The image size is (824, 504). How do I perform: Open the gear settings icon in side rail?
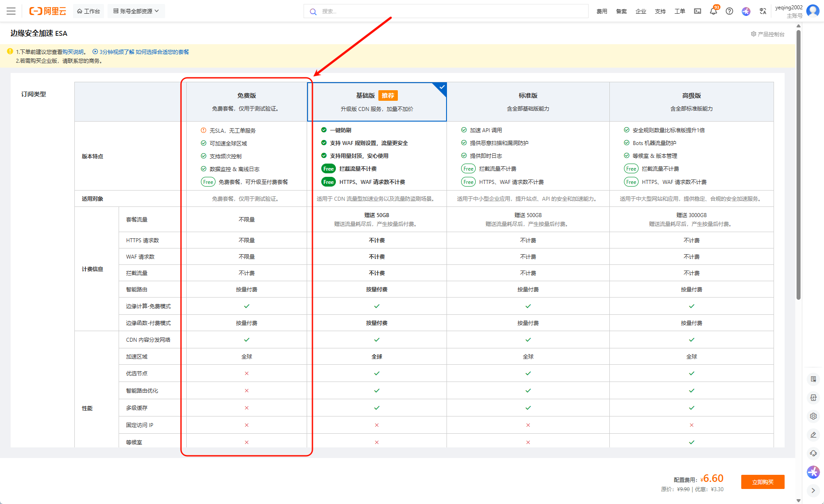(x=813, y=416)
